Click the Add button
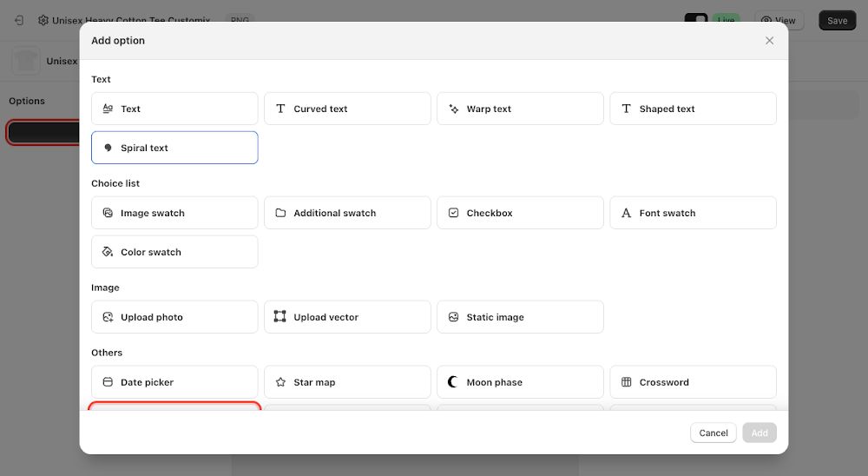The width and height of the screenshot is (868, 476). point(759,433)
